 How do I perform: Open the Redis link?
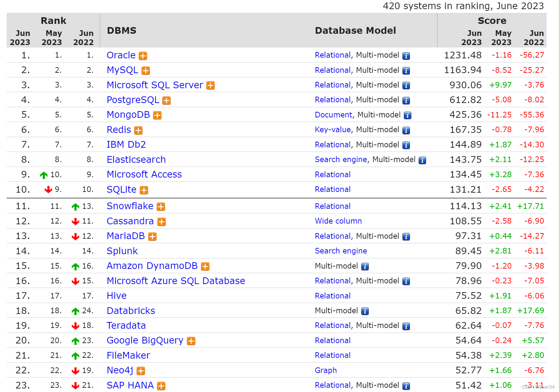pyautogui.click(x=119, y=130)
